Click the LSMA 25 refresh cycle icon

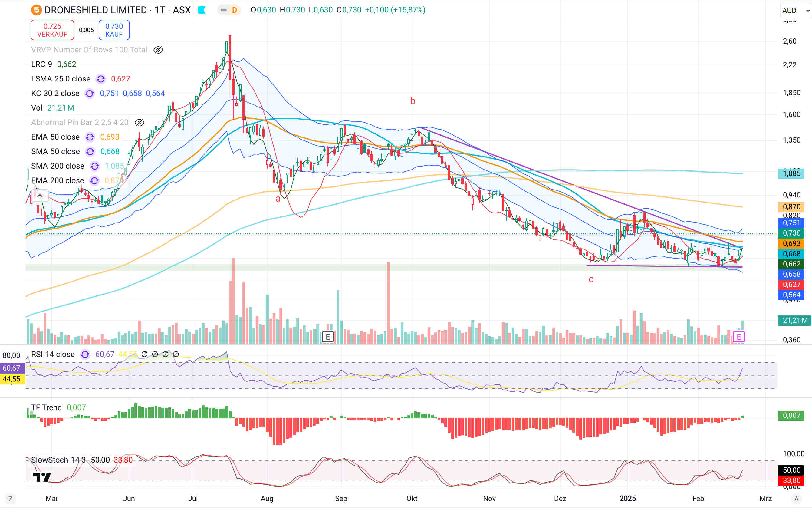click(101, 79)
